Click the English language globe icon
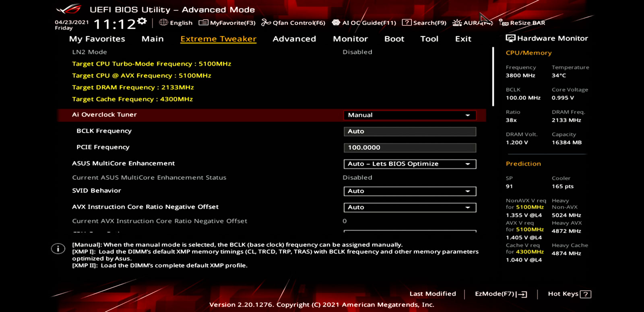Viewport: 644px width, 312px height. pyautogui.click(x=163, y=23)
